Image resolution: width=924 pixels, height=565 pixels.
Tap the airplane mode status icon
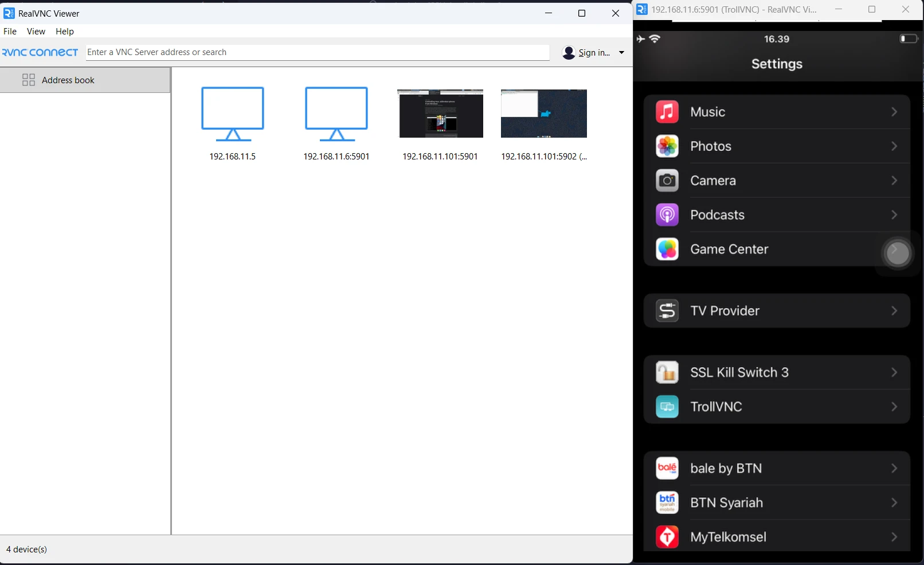point(641,39)
